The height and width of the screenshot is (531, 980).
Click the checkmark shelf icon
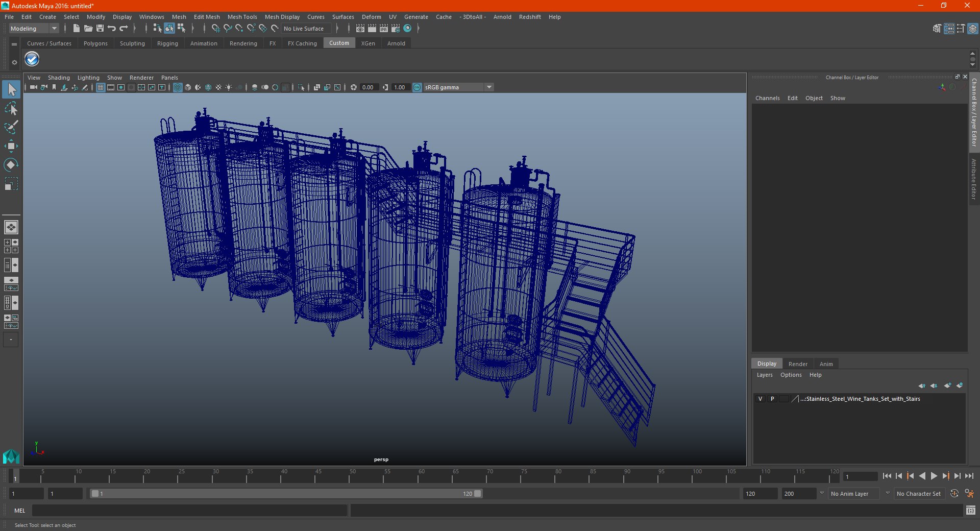tap(32, 59)
